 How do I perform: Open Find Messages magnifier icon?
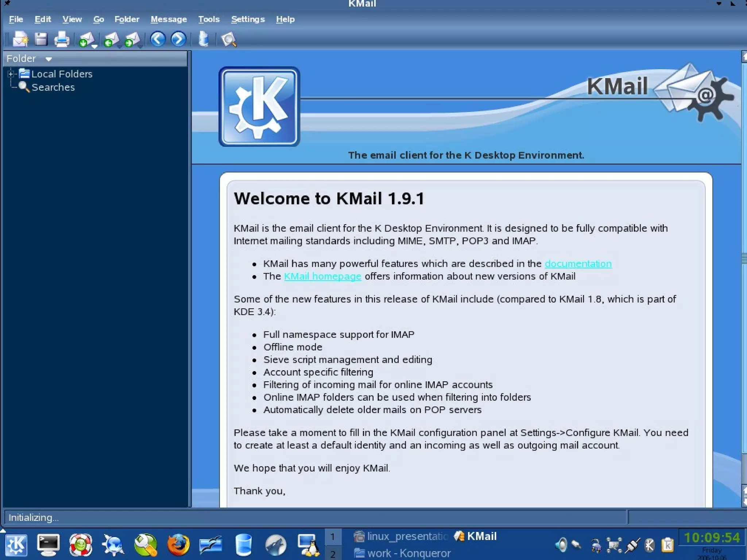pyautogui.click(x=229, y=40)
